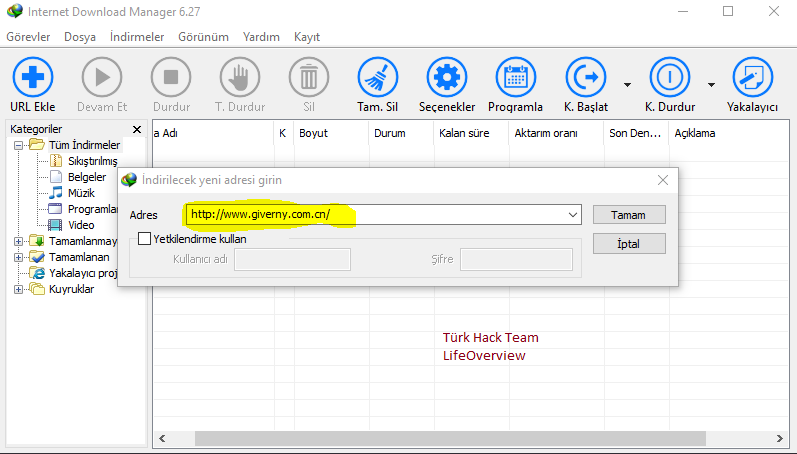Click the K. Durdur queue stop icon
797x454 pixels.
(x=670, y=77)
